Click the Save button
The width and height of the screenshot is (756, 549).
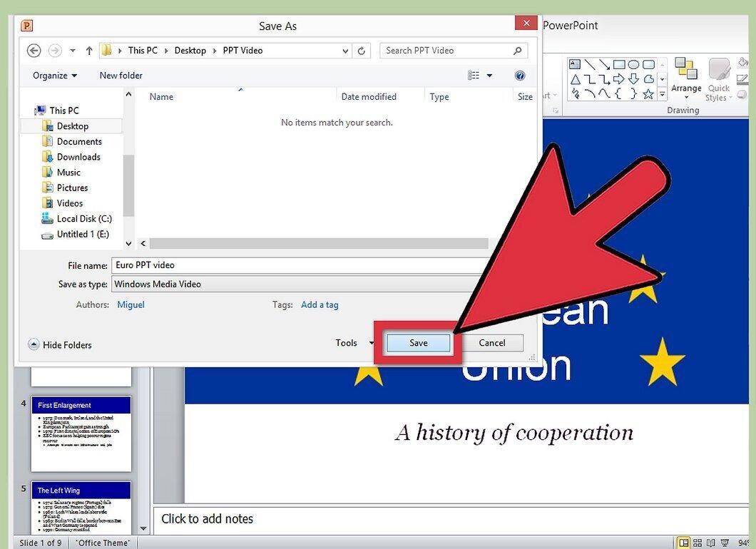[419, 343]
